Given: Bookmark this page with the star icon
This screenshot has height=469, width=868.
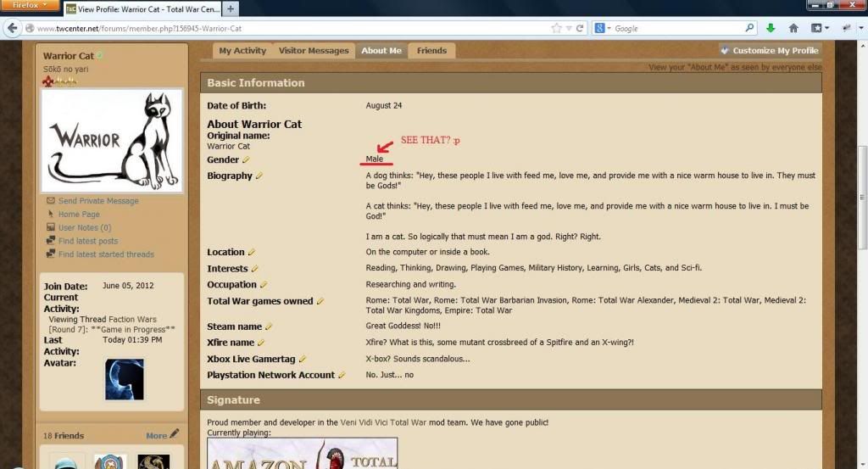Looking at the screenshot, I should click(x=556, y=28).
